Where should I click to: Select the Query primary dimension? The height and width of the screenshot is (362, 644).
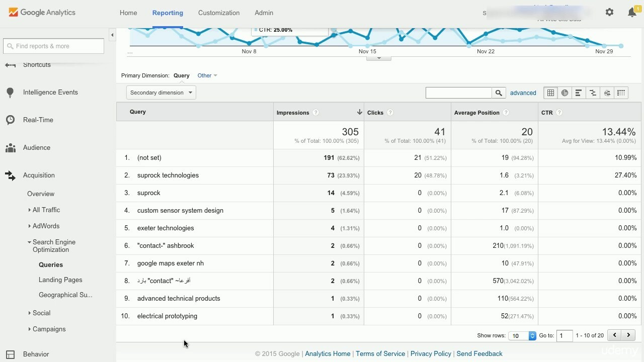pyautogui.click(x=182, y=75)
